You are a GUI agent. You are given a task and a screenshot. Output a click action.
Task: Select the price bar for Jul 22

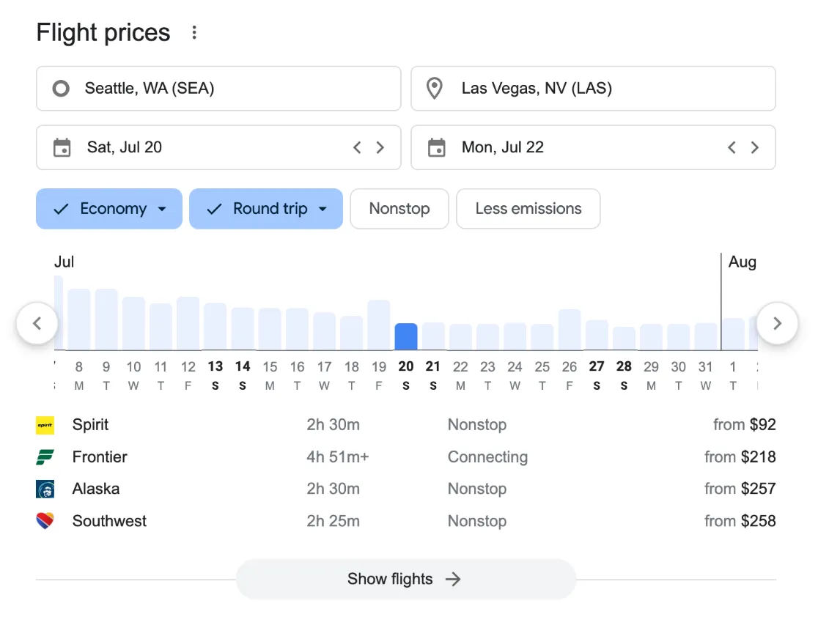(x=461, y=337)
